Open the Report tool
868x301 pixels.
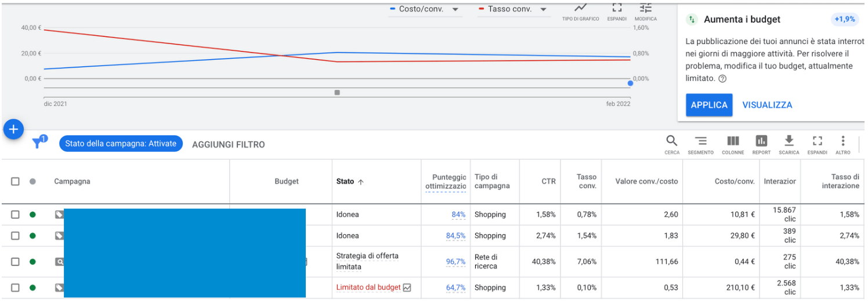point(761,145)
